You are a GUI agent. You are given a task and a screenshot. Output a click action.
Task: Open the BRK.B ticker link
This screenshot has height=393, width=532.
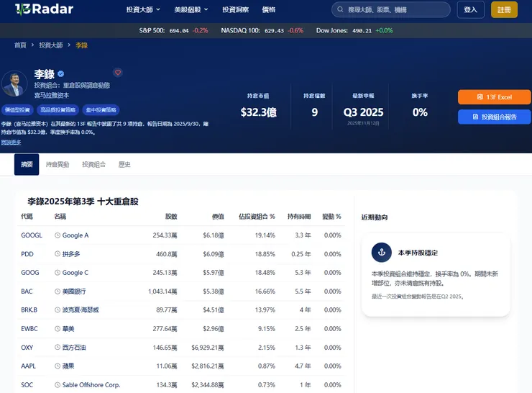coord(29,310)
